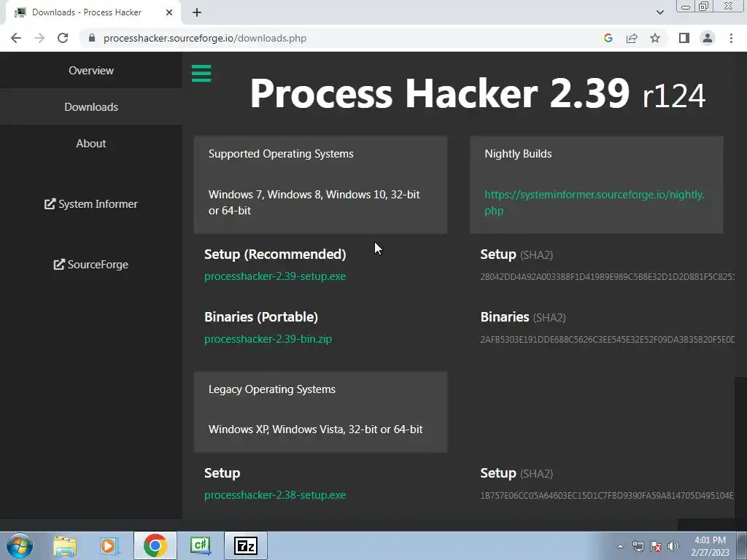Screen dimensions: 747x560
Task: Click the 2.39 setup SHA2 hash starting 28042DD4
Action: click(608, 276)
